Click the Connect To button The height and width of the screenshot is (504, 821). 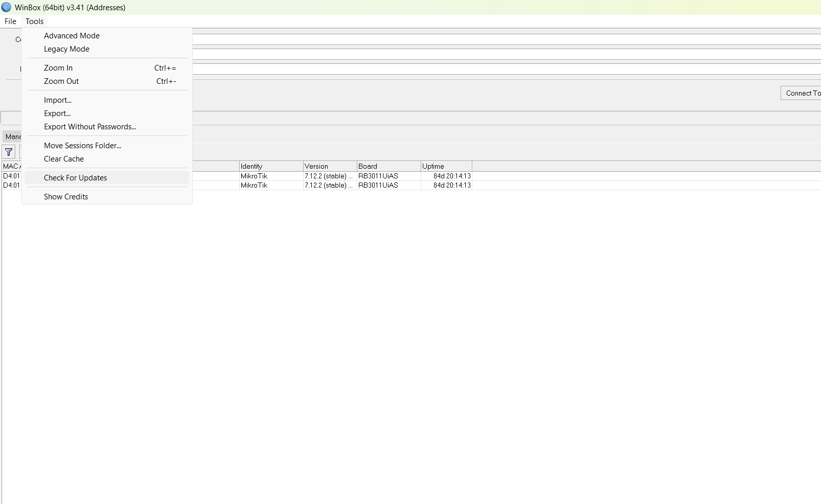[801, 93]
